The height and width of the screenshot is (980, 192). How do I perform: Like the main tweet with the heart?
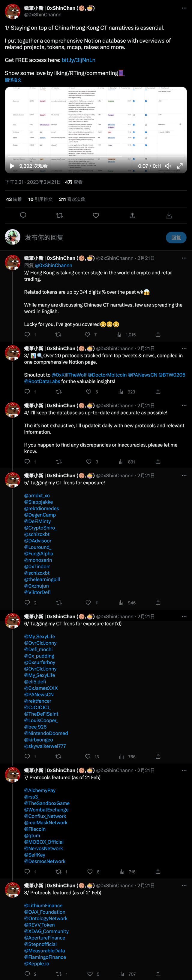point(96,215)
